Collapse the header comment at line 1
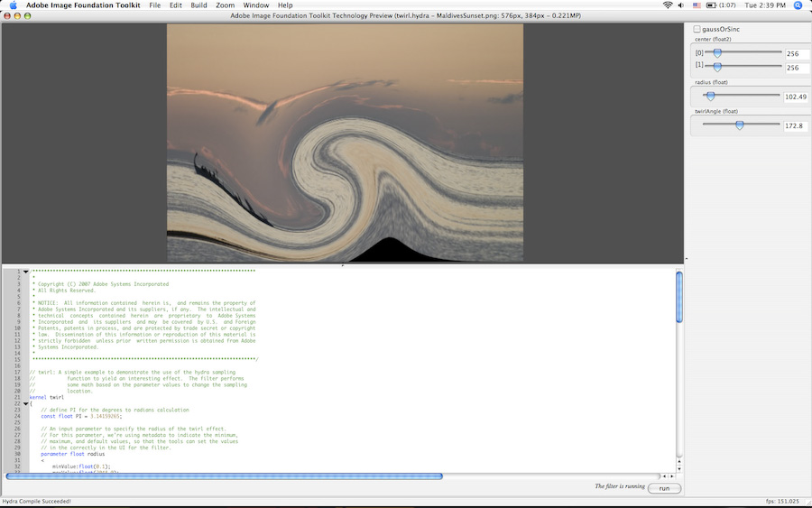The height and width of the screenshot is (508, 812). [x=25, y=272]
